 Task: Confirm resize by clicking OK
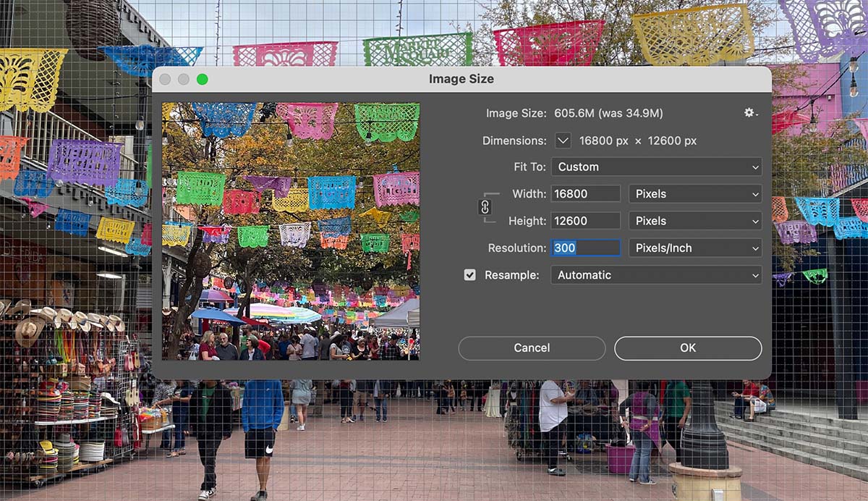[686, 348]
